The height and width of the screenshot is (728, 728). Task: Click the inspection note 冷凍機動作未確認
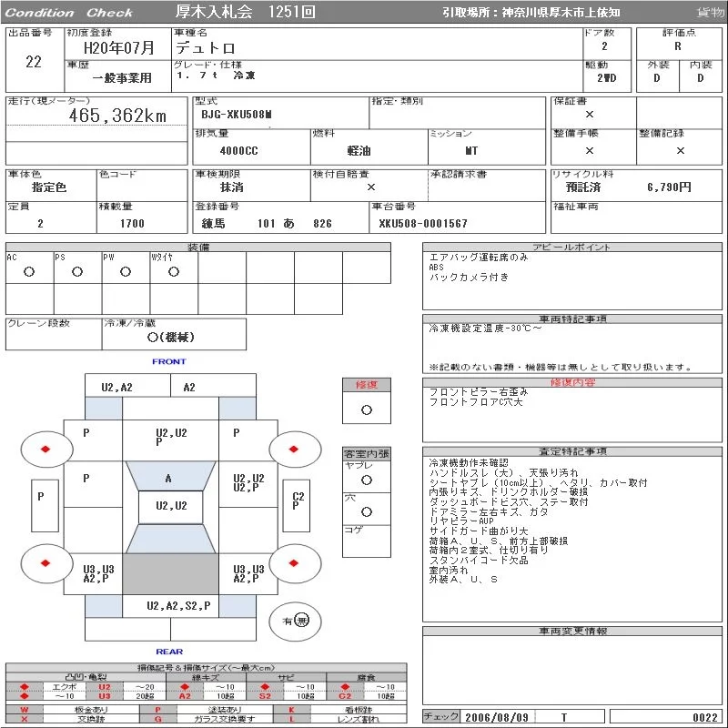469,463
